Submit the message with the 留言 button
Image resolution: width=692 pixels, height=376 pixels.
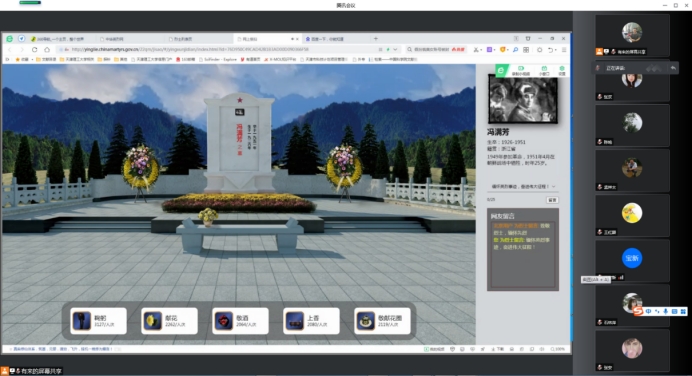pos(552,200)
